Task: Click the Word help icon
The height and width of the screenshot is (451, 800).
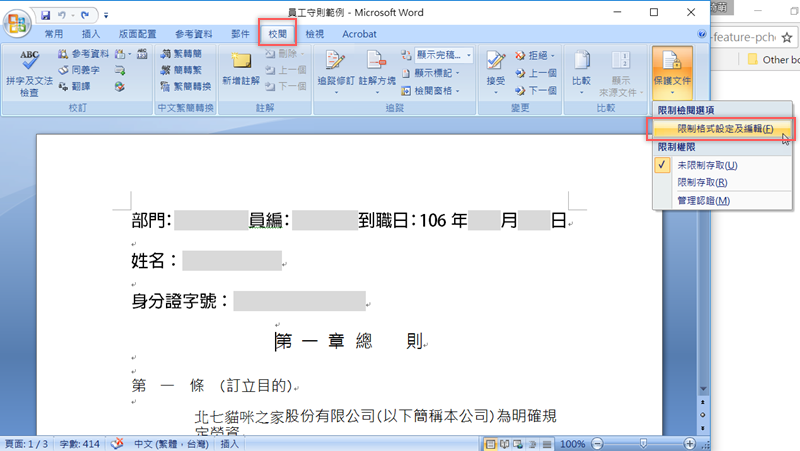Action: (702, 34)
